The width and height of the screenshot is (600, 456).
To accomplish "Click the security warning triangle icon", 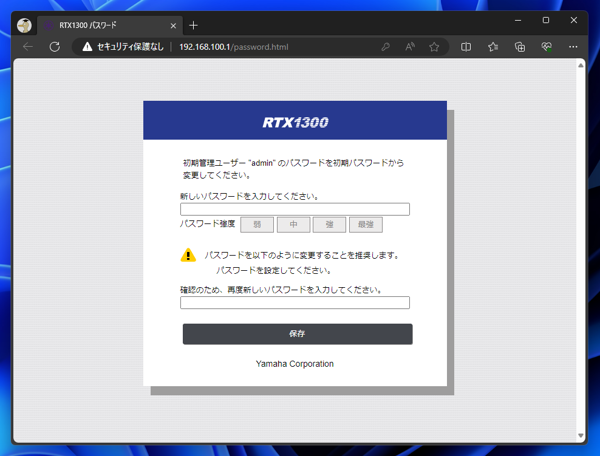I will (x=87, y=47).
